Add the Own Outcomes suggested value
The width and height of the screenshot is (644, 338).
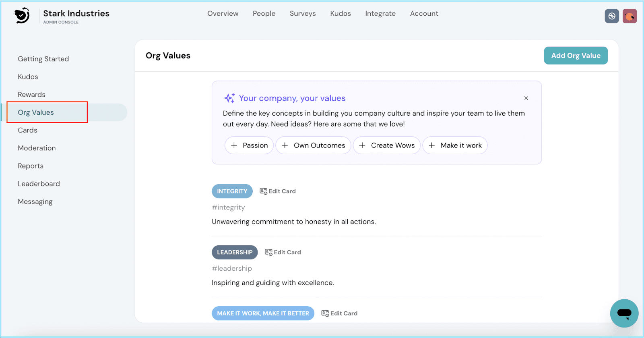point(313,145)
